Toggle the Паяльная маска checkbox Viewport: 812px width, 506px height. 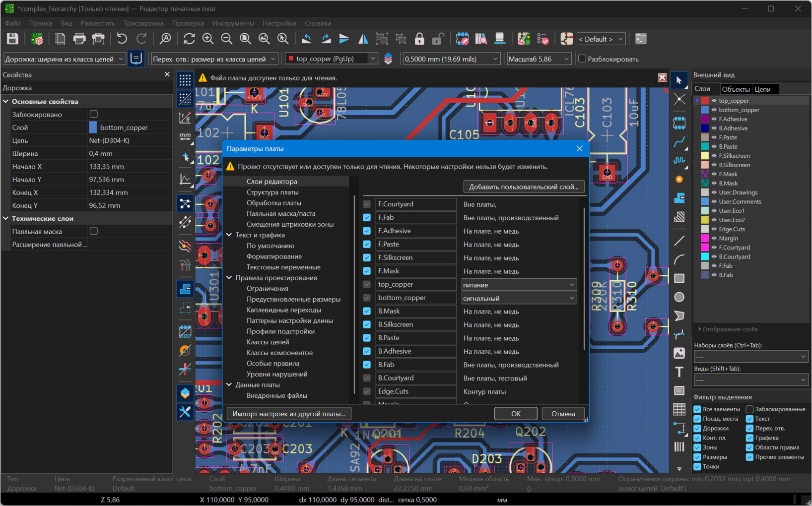93,231
